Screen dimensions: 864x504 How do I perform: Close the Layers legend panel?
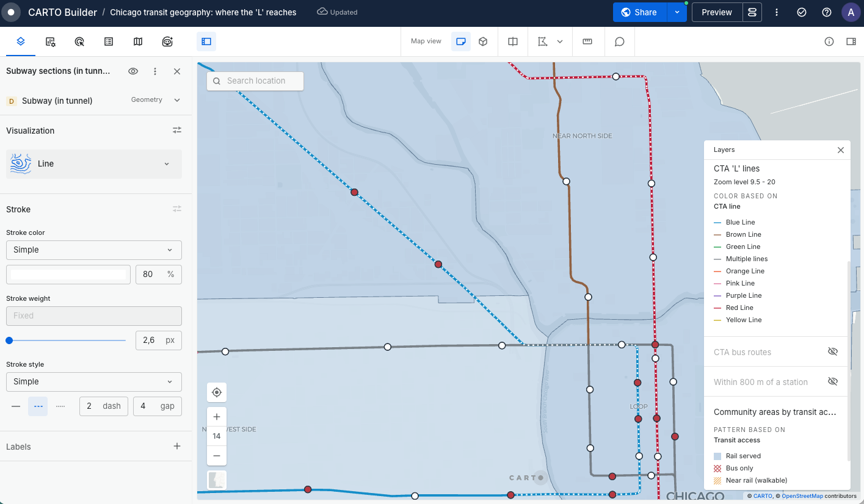pos(841,150)
